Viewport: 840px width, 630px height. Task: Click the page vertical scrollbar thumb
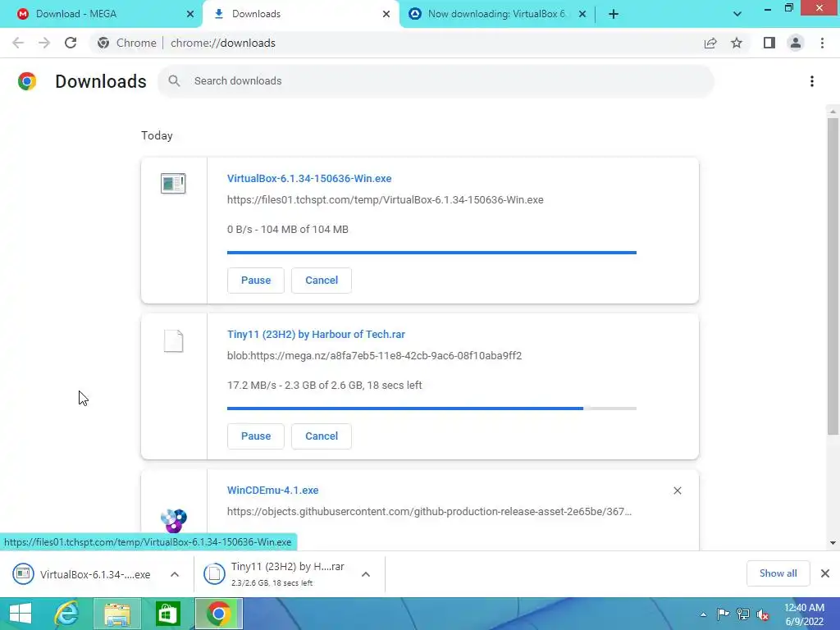[x=833, y=276]
